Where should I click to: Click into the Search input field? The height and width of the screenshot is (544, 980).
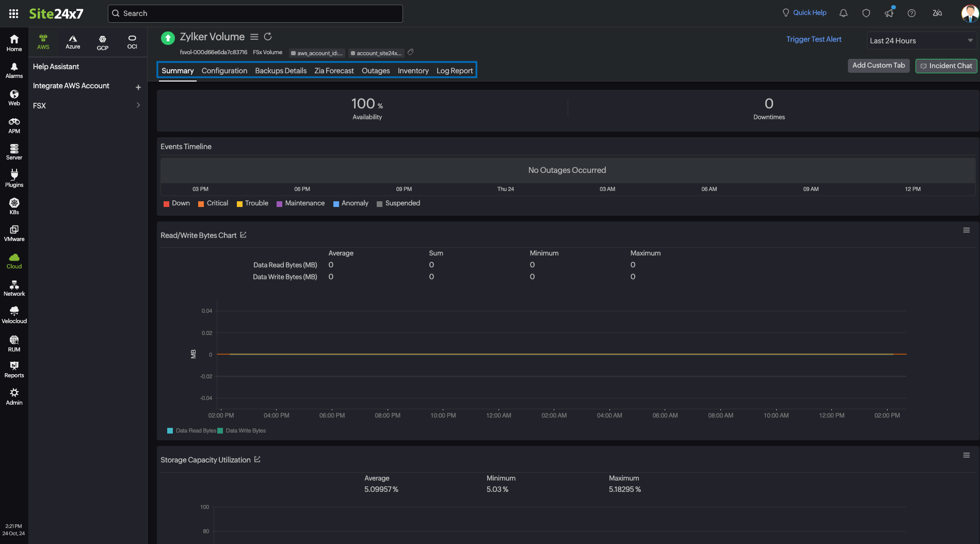pyautogui.click(x=255, y=13)
